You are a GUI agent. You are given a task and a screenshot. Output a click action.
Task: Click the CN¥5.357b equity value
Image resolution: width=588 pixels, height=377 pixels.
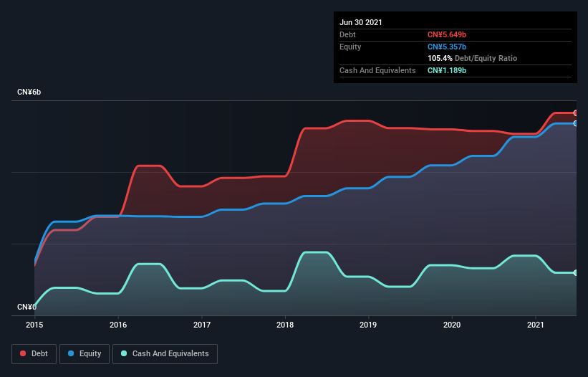447,47
